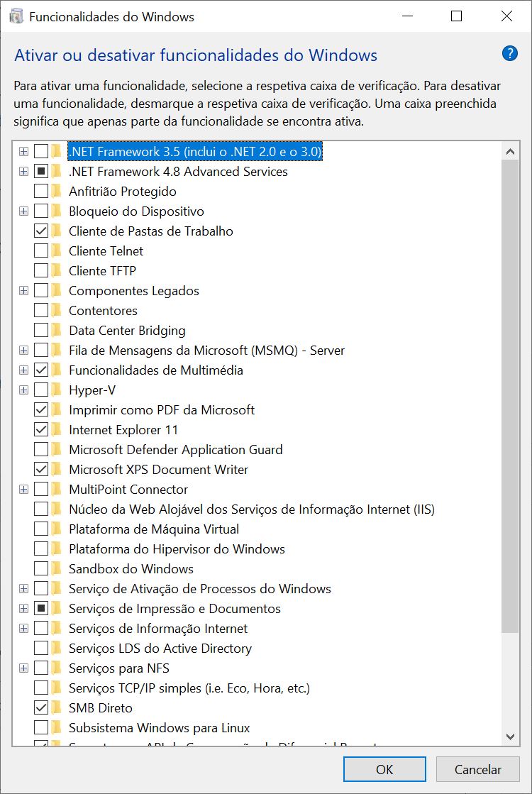Click folder icon beside Serviços de Informação Internet
532x794 pixels.
[55, 629]
